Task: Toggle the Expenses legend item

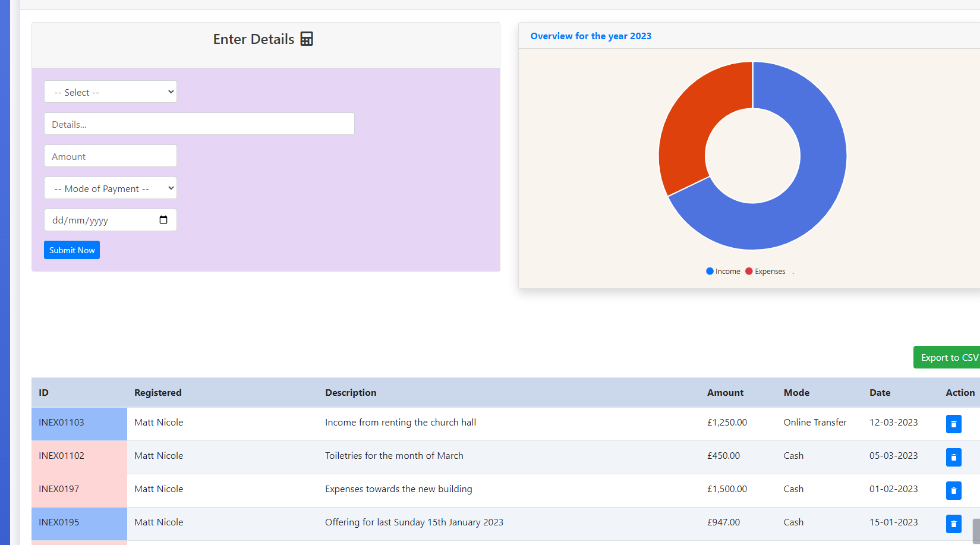Action: (x=765, y=272)
